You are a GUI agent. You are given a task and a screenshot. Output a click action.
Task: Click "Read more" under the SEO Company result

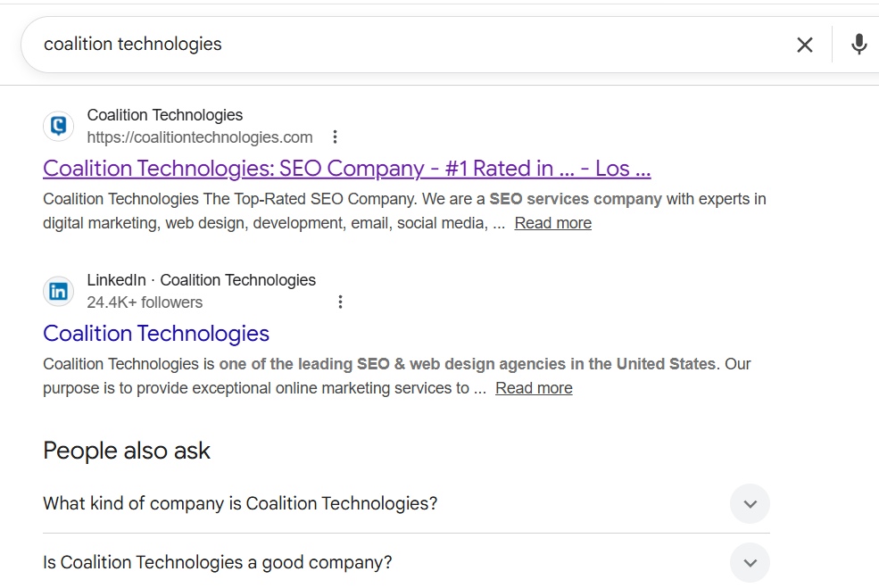pyautogui.click(x=552, y=223)
